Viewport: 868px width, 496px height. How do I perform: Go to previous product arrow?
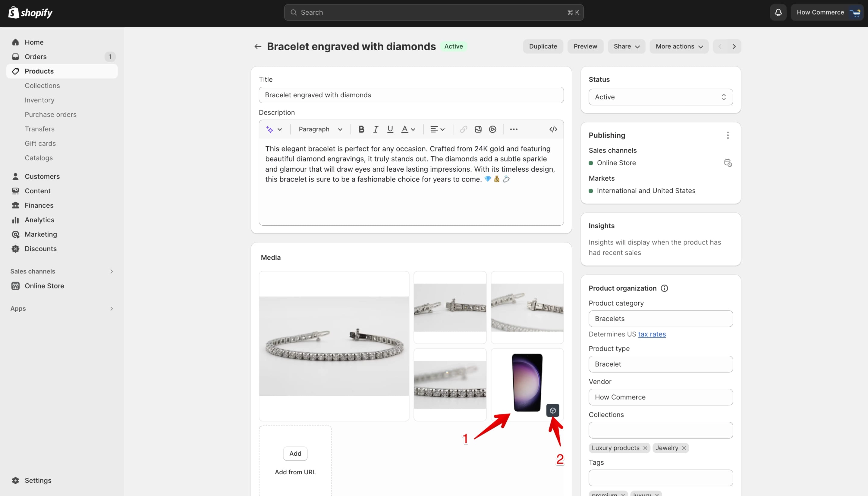720,46
